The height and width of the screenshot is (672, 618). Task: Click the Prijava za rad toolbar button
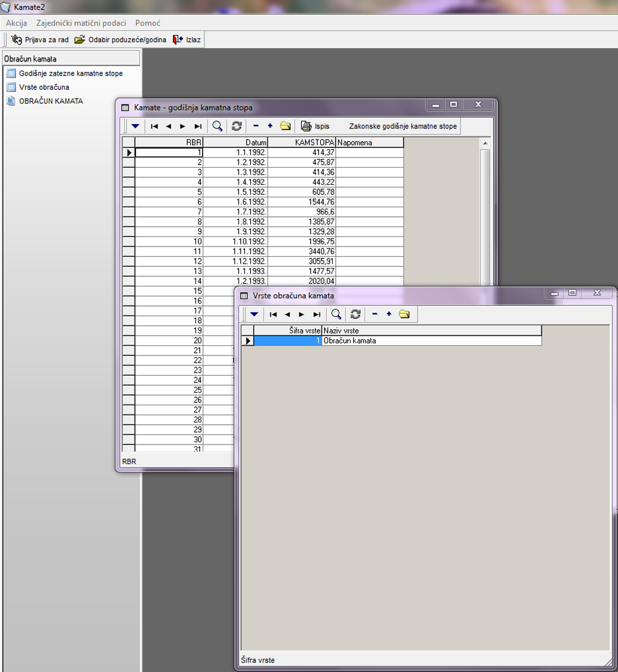[40, 40]
